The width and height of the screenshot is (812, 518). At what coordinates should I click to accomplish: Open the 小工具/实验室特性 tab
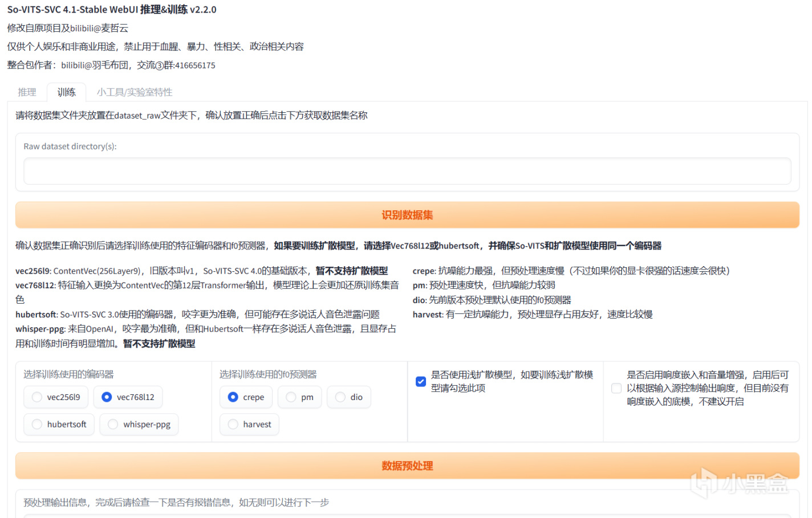click(135, 92)
